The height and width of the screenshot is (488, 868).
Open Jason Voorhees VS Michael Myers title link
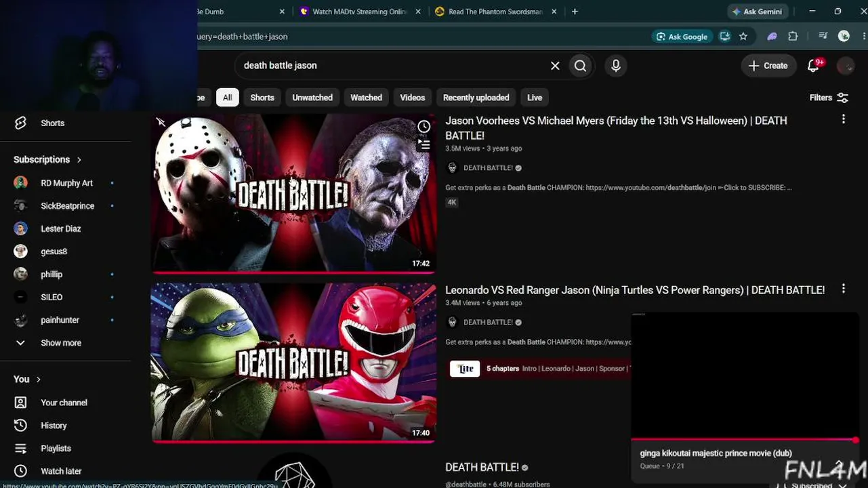pos(616,128)
